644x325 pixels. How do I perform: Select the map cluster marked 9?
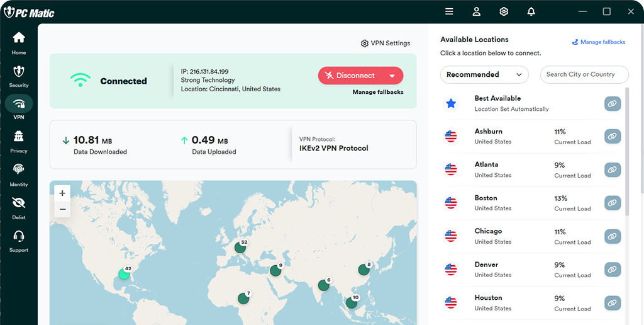(275, 270)
